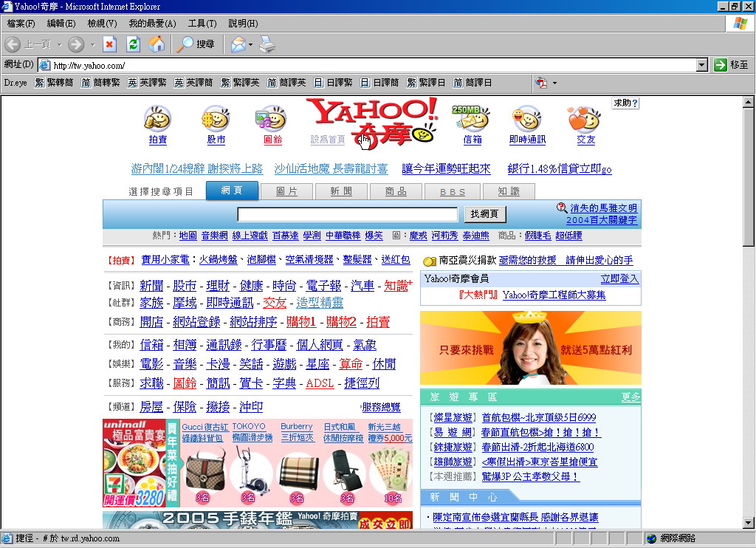Select the 新聞 search tab
Image resolution: width=756 pixels, height=548 pixels.
(x=341, y=191)
